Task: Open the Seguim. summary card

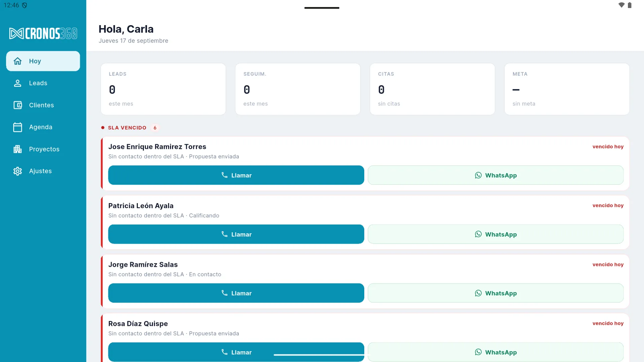Action: pyautogui.click(x=298, y=89)
